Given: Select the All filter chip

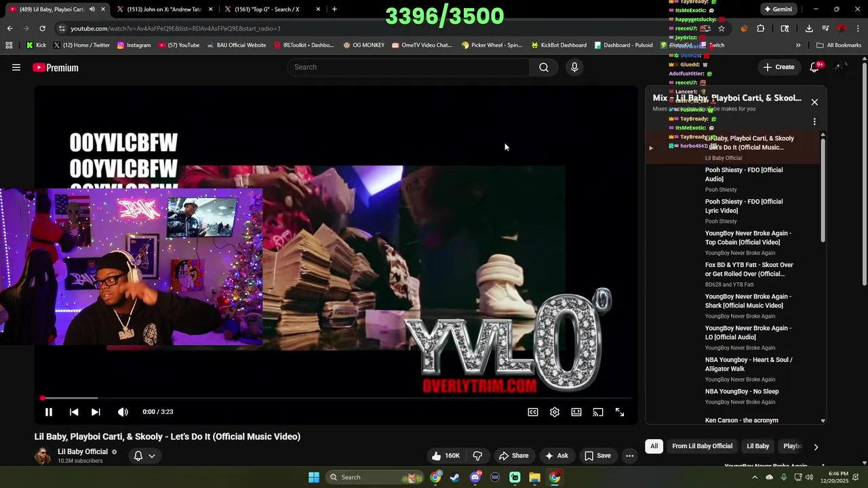Looking at the screenshot, I should (x=654, y=446).
